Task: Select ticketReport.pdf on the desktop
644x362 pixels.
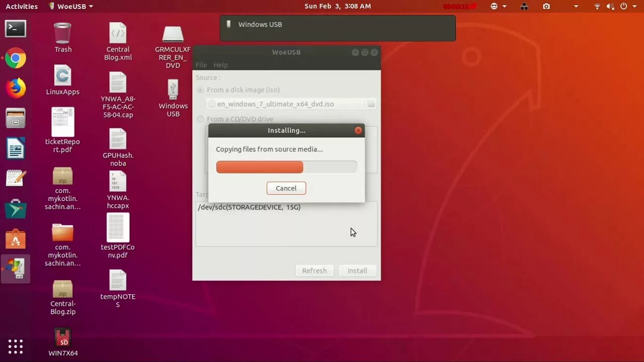Action: click(x=63, y=130)
